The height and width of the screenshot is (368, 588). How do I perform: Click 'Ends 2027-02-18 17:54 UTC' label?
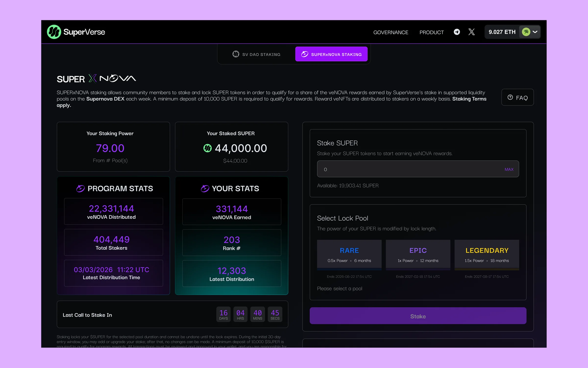point(418,276)
